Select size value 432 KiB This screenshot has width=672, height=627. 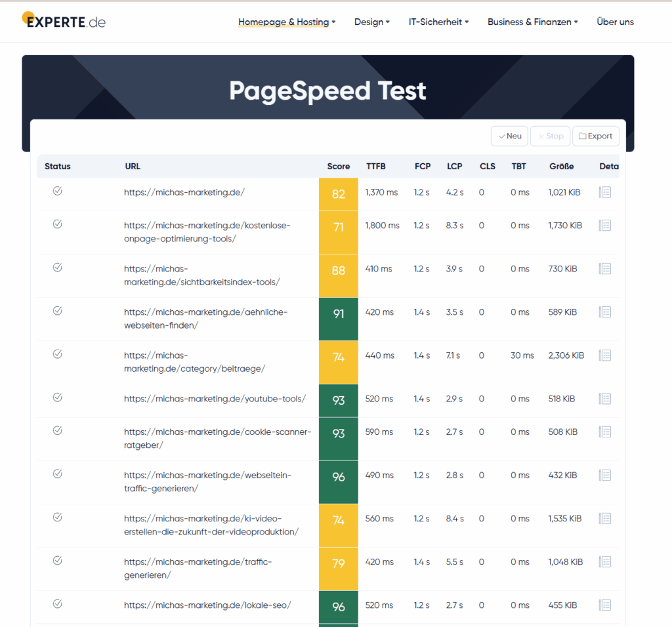562,475
